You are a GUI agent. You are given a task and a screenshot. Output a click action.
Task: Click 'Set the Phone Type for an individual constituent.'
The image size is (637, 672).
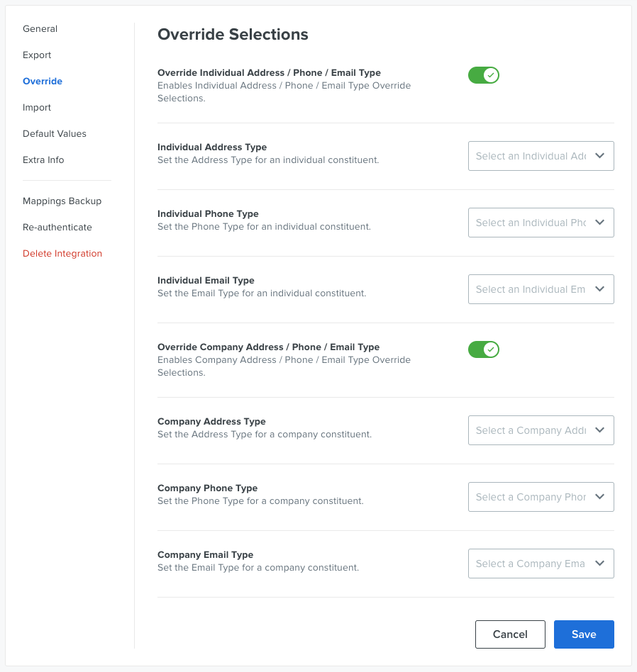point(265,226)
